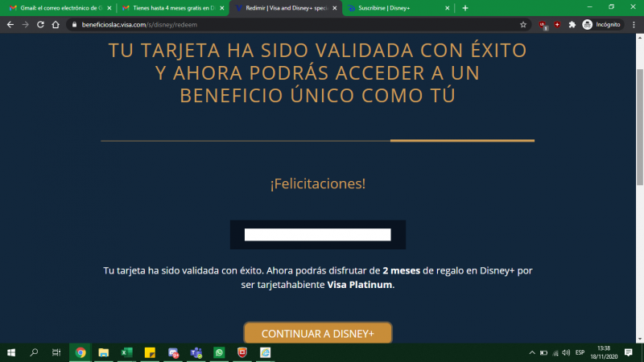Open Microsoft Teams from the taskbar
The image size is (644, 362).
tap(196, 352)
